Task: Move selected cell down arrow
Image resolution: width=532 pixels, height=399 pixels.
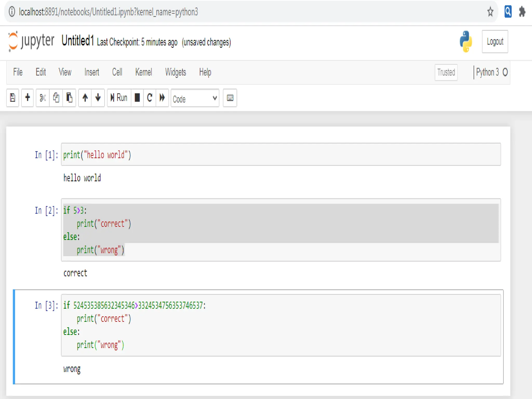Action: point(98,98)
